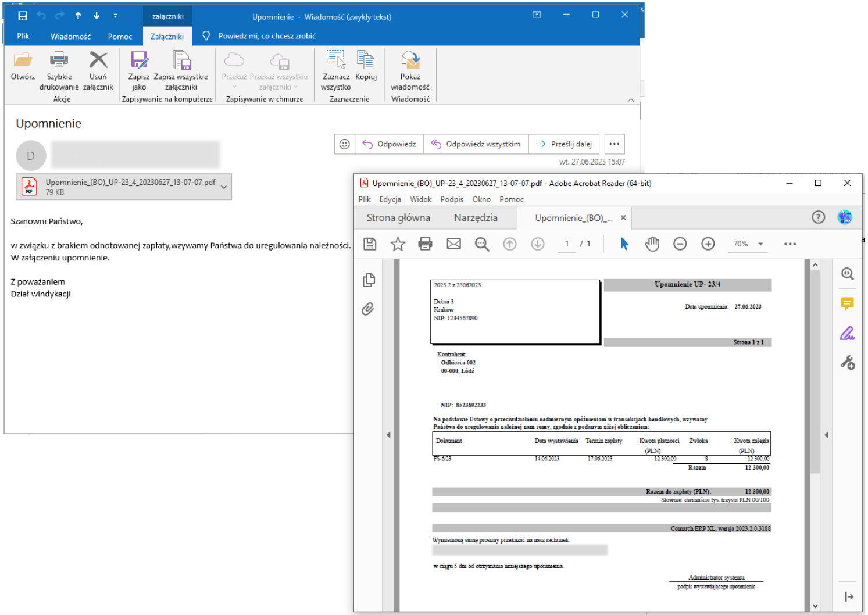Click the right-panel magnifier search icon
The image size is (868, 615).
(x=848, y=274)
